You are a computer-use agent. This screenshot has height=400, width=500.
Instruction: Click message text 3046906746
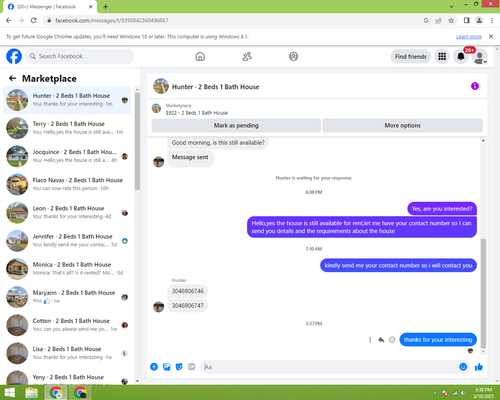188,291
